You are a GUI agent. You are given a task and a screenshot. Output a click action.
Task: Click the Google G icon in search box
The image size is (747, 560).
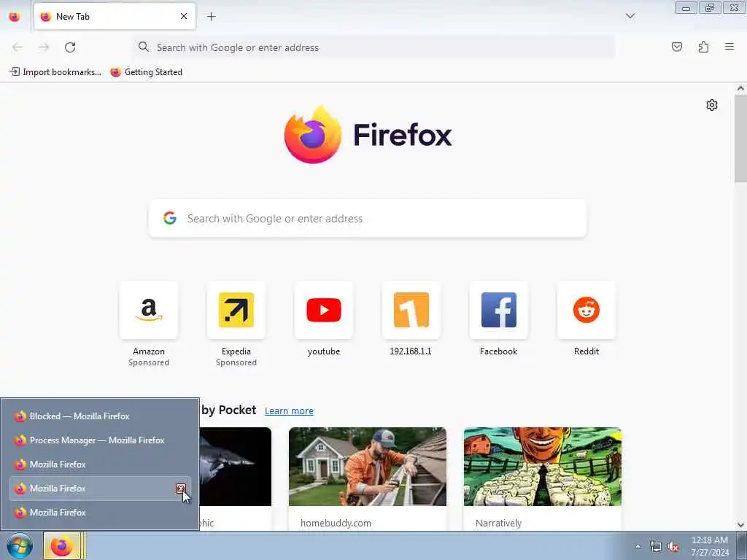(x=169, y=218)
